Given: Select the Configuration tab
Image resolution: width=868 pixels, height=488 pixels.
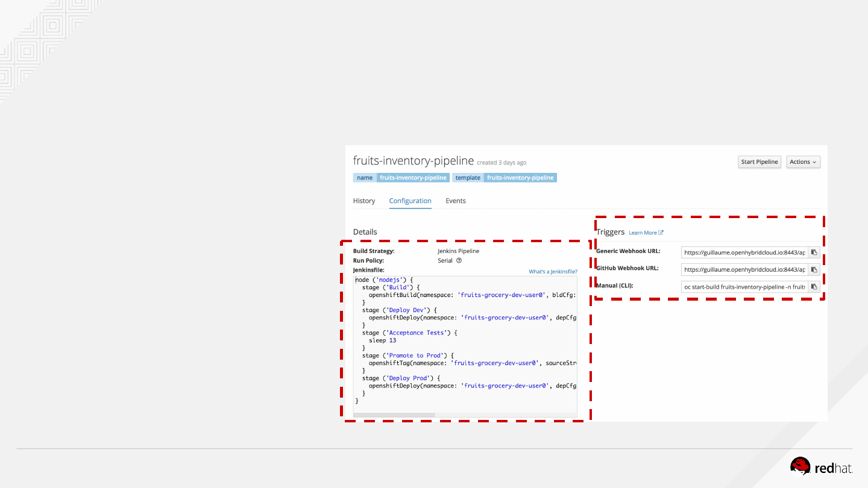Looking at the screenshot, I should (410, 201).
